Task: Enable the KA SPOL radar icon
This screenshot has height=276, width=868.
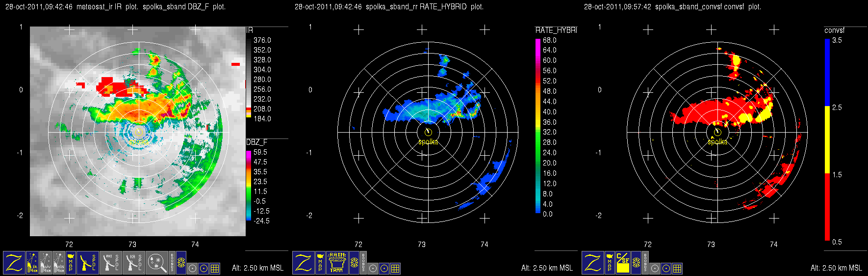Action: pos(134,263)
